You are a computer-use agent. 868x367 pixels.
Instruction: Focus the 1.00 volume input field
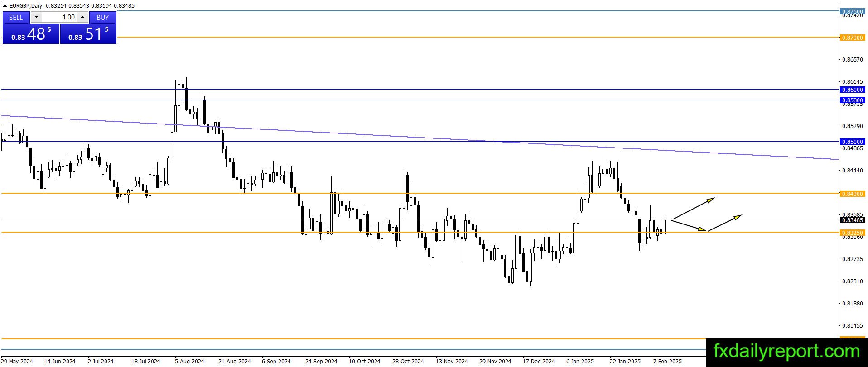click(60, 17)
